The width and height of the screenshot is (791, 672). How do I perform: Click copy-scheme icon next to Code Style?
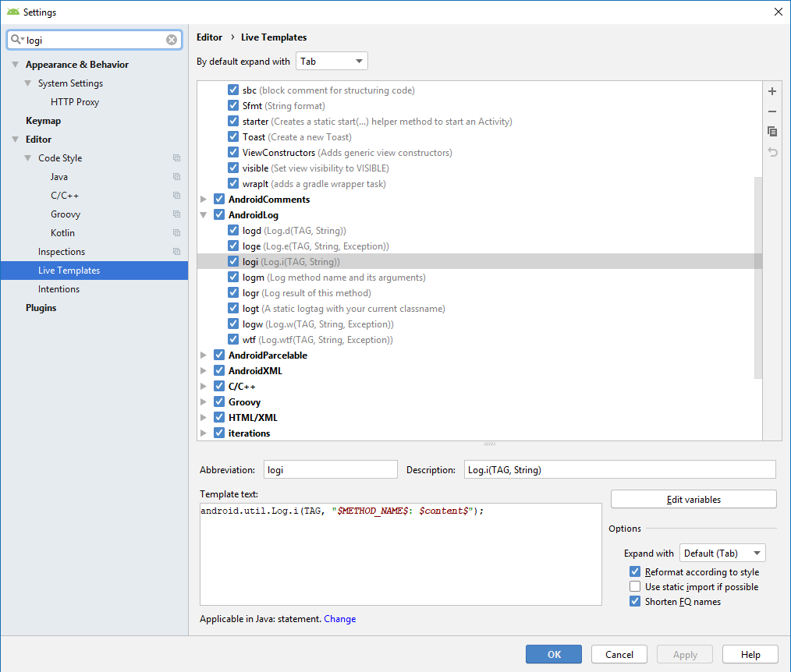coord(176,157)
